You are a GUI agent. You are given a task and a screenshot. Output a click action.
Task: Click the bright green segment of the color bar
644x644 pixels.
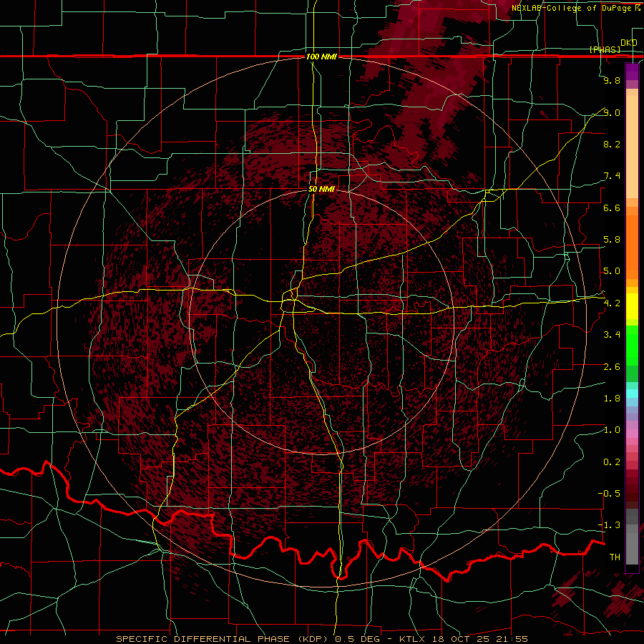[632, 346]
